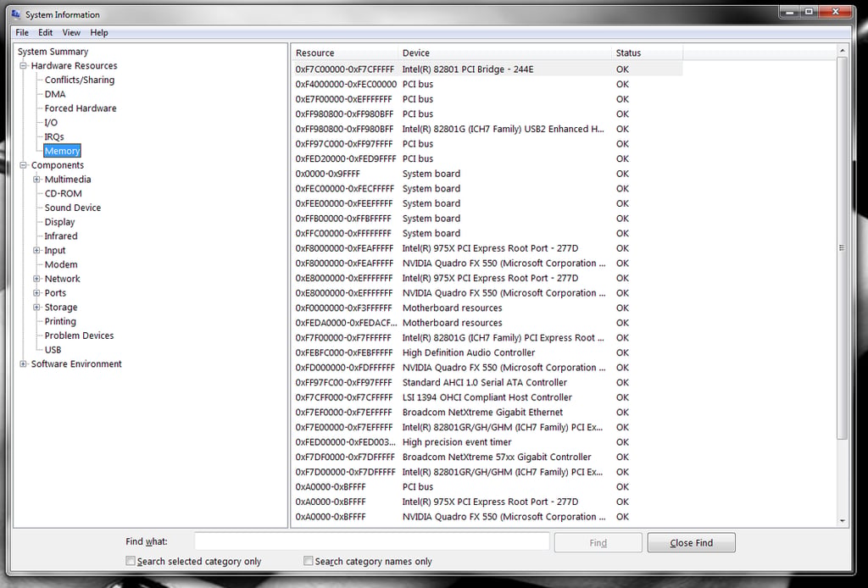Image resolution: width=868 pixels, height=588 pixels.
Task: Select the 0xFEDA0000 Motherboard resources row
Action: click(x=487, y=323)
